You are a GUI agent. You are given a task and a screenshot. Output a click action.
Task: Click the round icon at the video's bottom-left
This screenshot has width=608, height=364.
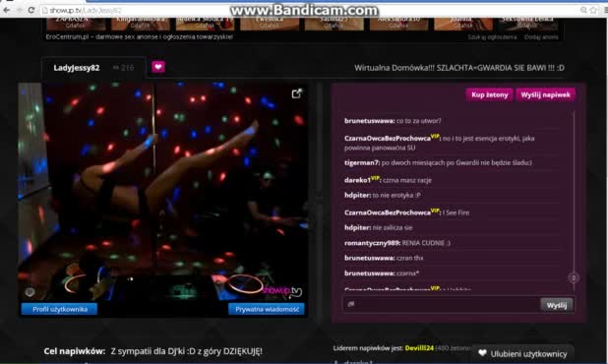tap(30, 292)
